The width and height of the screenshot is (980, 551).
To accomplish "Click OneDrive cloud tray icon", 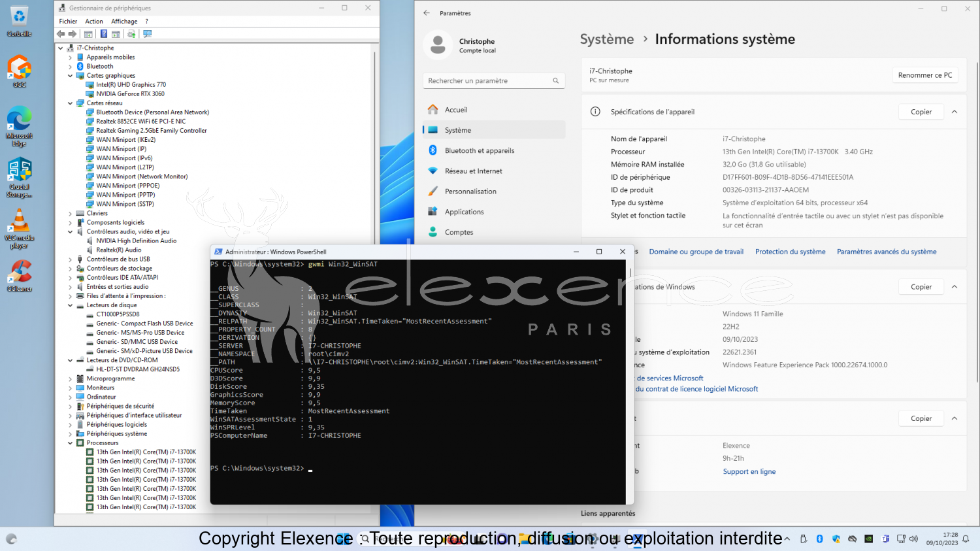I will tap(852, 539).
